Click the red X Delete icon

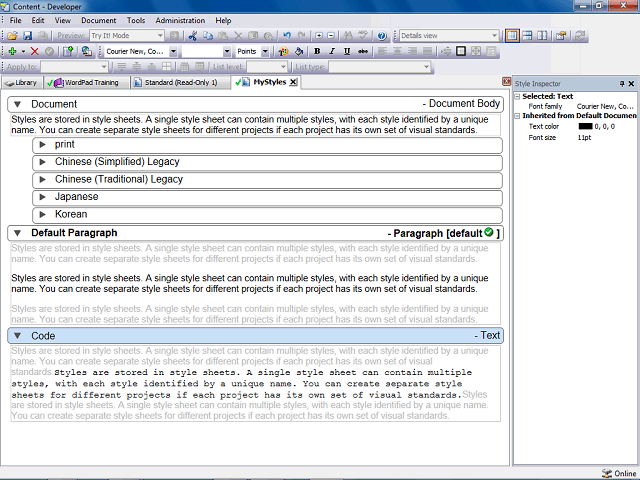pyautogui.click(x=35, y=51)
